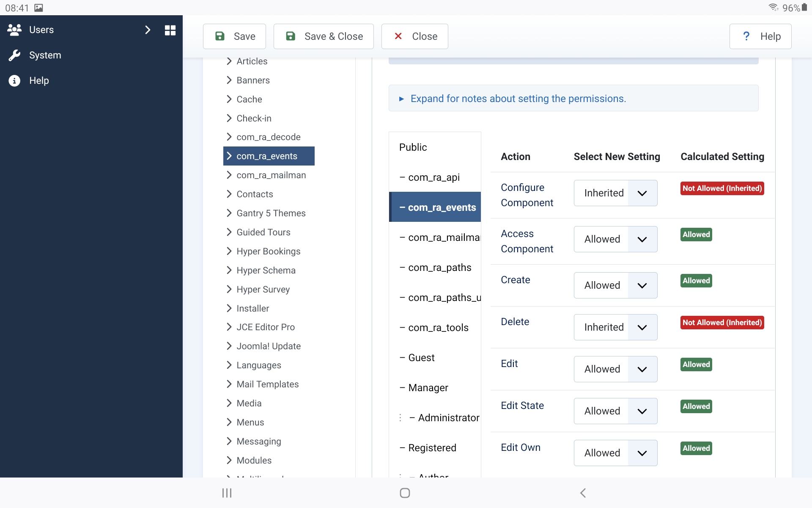The width and height of the screenshot is (812, 508).
Task: Open the Users menu icon
Action: (x=14, y=30)
